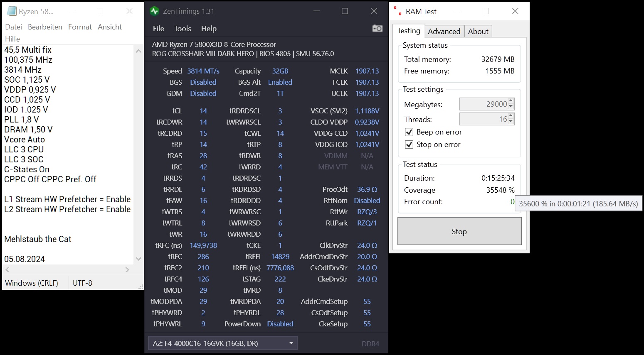Click the FCLK value 1907.13
Image resolution: width=644 pixels, height=355 pixels.
(367, 82)
